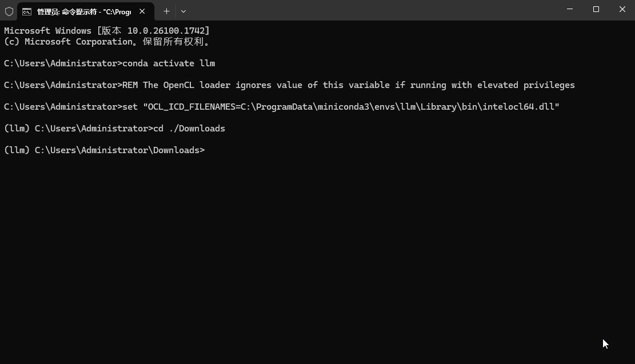Click the Command Prompt tab icon

coord(27,11)
